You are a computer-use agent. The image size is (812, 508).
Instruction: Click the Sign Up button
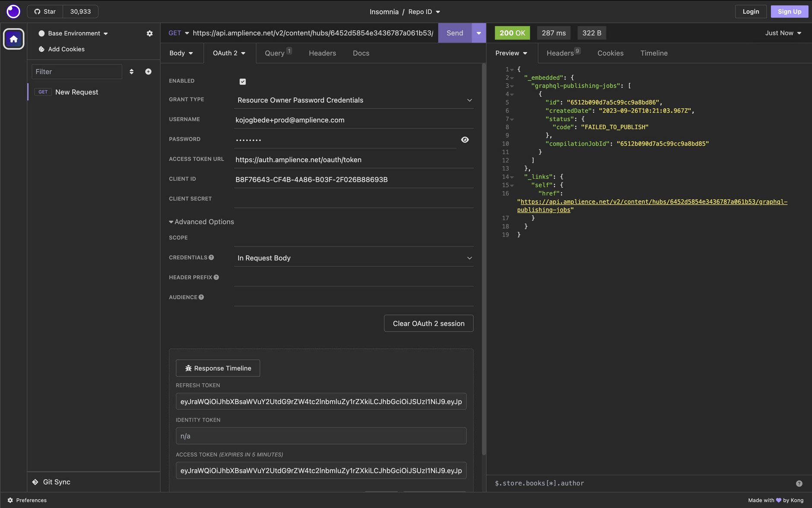pyautogui.click(x=790, y=12)
